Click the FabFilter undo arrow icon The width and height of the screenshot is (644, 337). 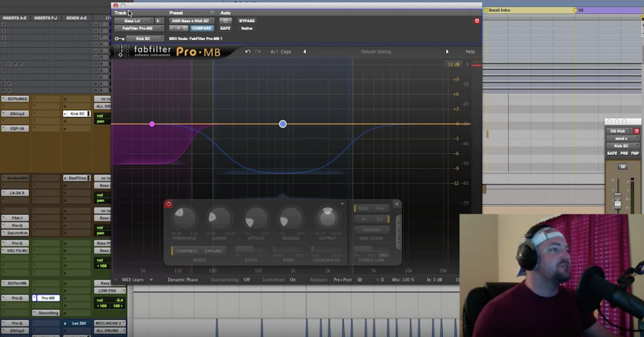[248, 52]
